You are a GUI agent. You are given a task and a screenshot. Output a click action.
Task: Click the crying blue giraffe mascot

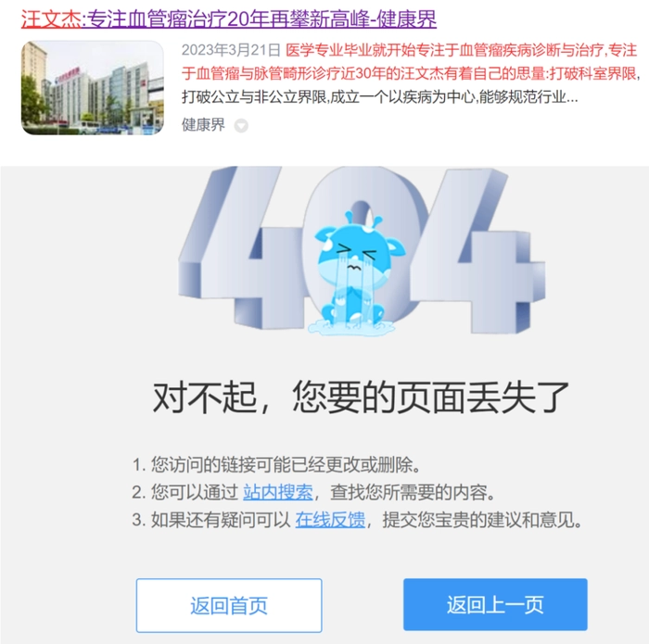pyautogui.click(x=354, y=273)
